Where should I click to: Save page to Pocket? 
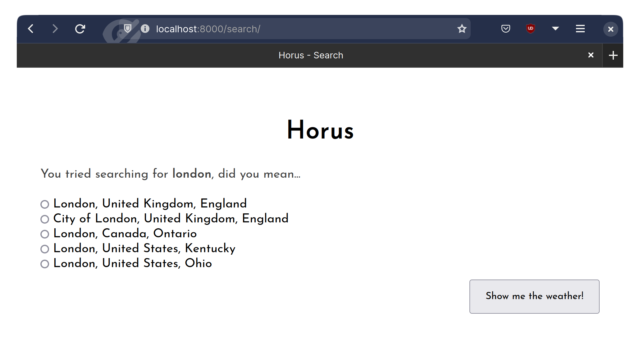point(505,29)
